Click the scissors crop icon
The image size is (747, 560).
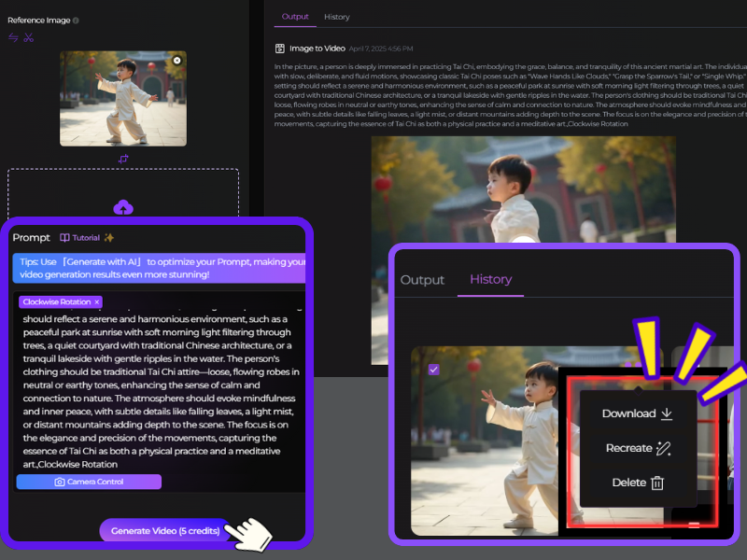(29, 38)
